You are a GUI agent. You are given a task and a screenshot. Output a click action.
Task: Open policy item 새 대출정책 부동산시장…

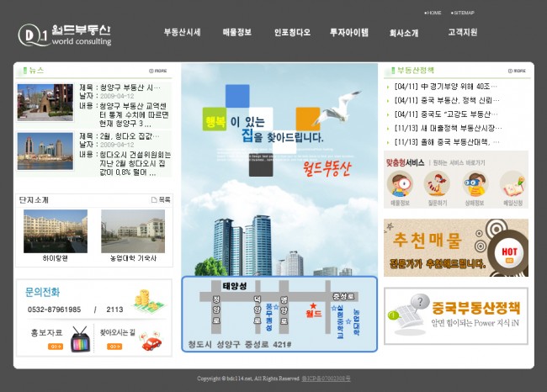click(x=448, y=129)
